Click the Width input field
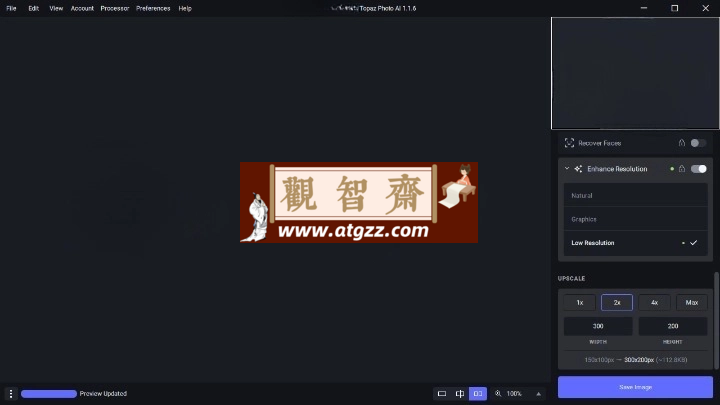 598,326
